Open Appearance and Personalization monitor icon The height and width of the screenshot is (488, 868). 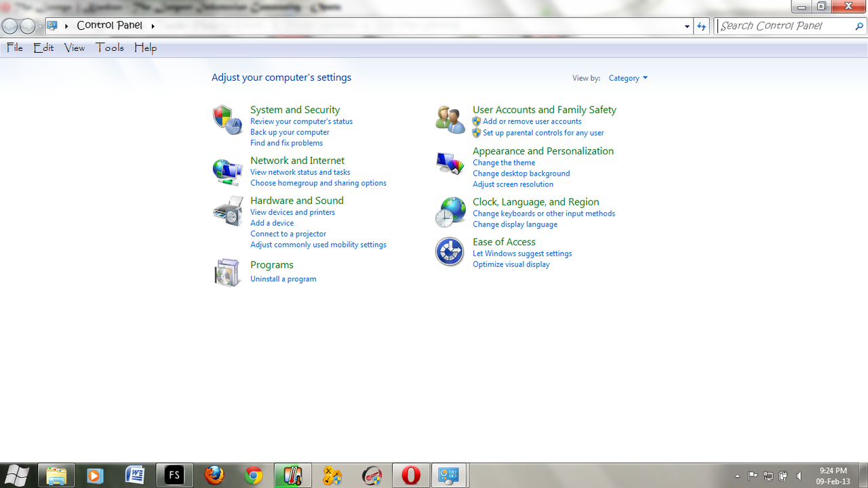[450, 163]
